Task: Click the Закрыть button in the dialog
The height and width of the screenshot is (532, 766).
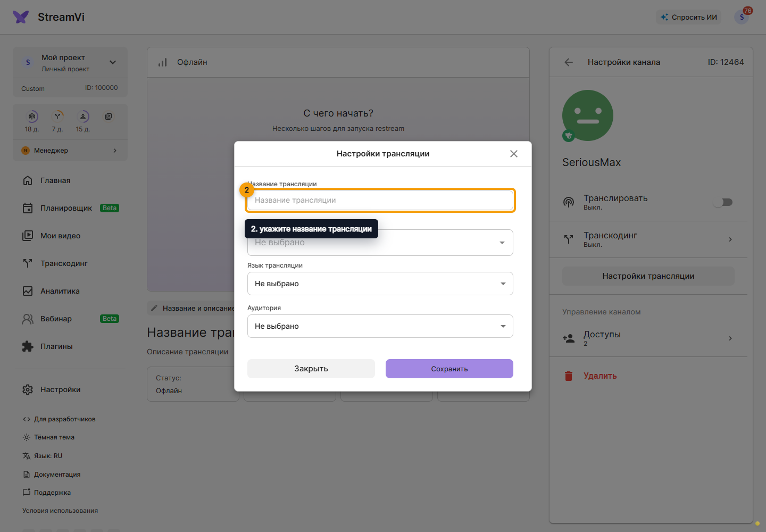Action: click(x=311, y=369)
